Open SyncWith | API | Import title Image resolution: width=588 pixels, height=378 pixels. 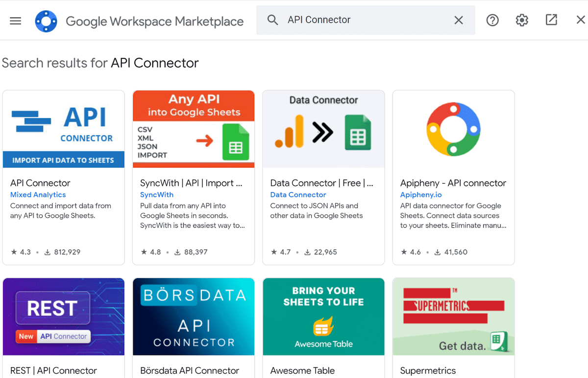click(x=191, y=183)
